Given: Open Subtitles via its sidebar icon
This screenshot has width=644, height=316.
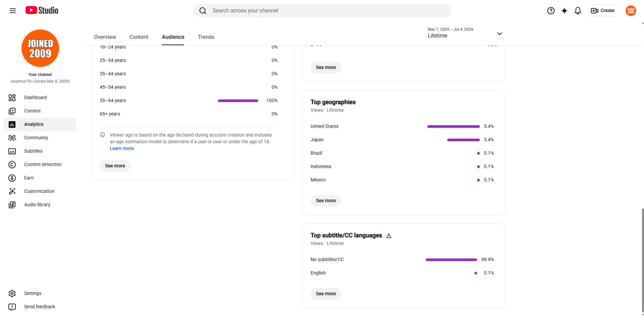Looking at the screenshot, I should pos(12,151).
